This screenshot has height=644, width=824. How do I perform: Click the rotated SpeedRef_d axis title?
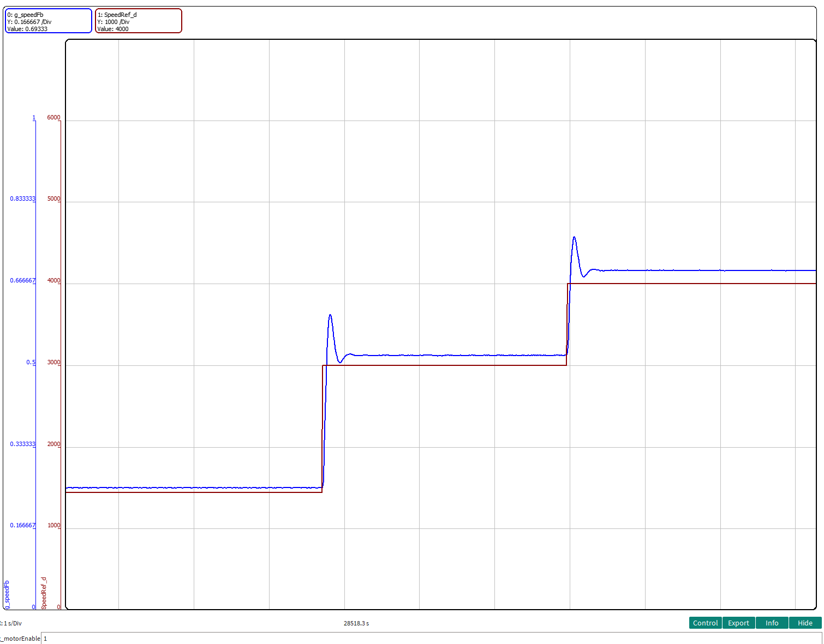[44, 593]
